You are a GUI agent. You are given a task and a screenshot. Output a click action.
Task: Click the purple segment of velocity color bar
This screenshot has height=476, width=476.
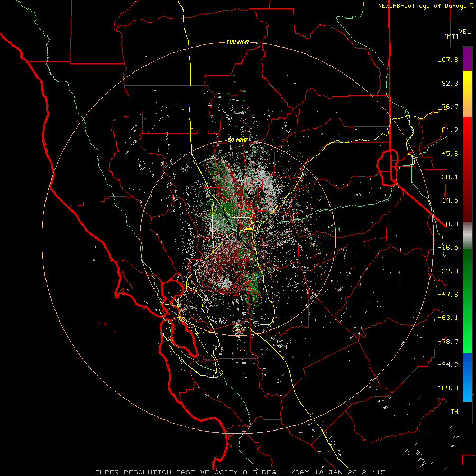467,59
